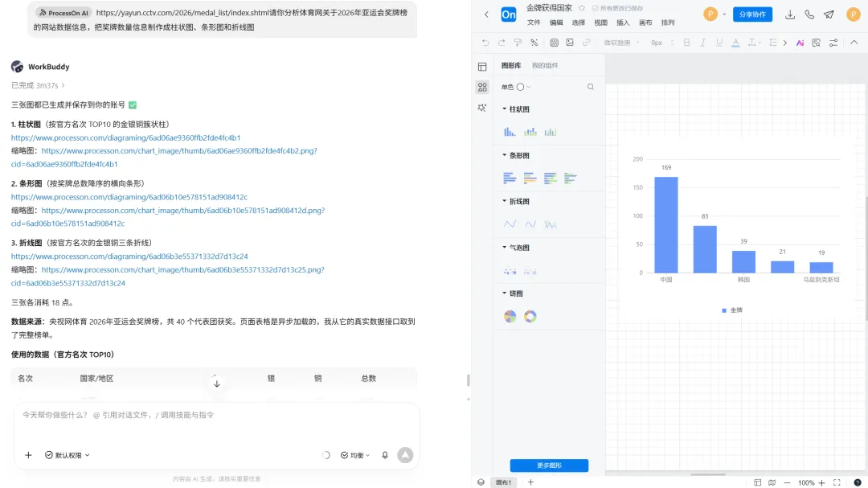Toggle italic formatting
Viewport: 868px width, 488px height.
702,43
